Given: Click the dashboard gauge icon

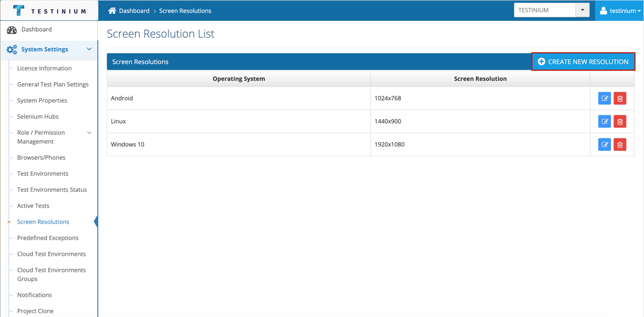Looking at the screenshot, I should point(12,30).
